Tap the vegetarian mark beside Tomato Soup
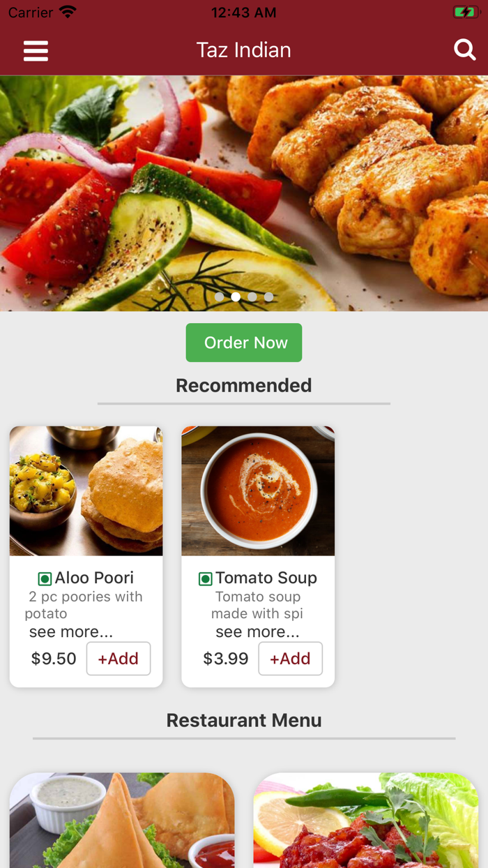 205,578
